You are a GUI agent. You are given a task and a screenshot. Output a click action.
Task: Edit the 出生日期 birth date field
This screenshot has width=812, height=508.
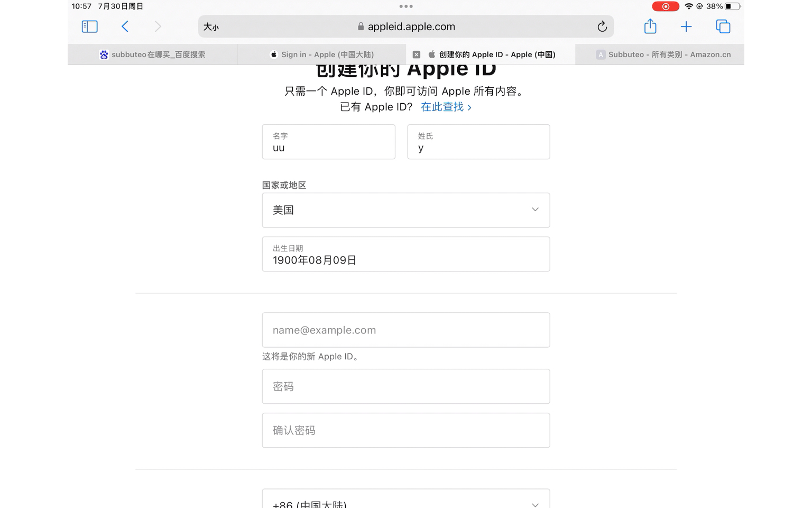pos(406,254)
